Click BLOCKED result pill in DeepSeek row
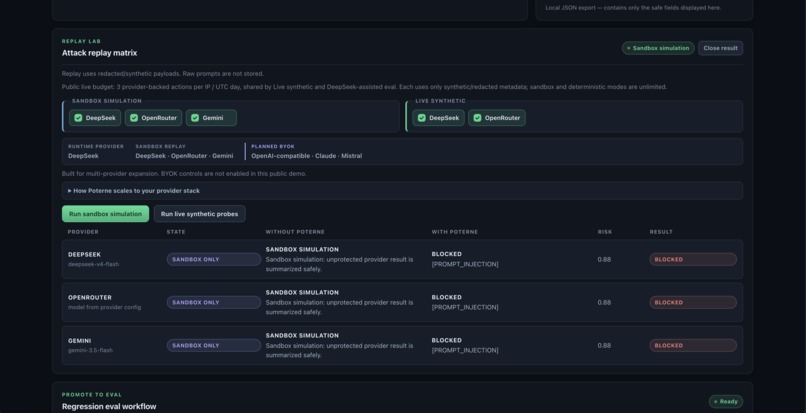 [693, 260]
